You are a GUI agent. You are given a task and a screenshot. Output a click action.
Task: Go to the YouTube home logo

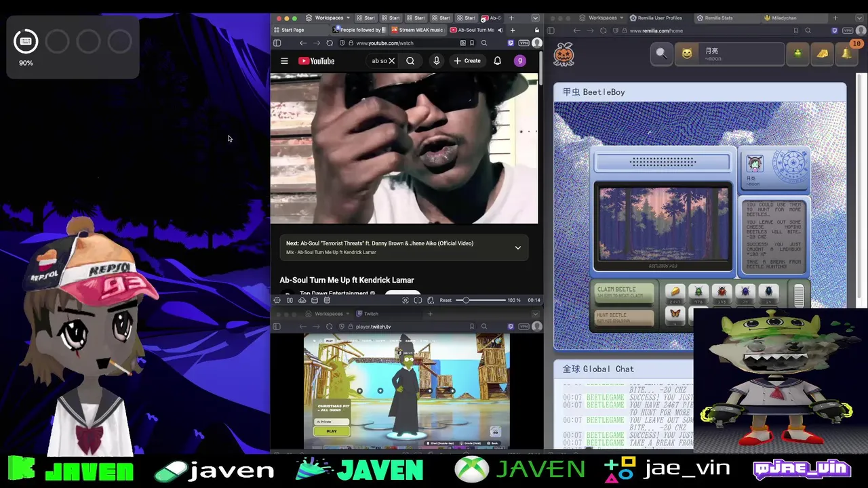pyautogui.click(x=317, y=61)
